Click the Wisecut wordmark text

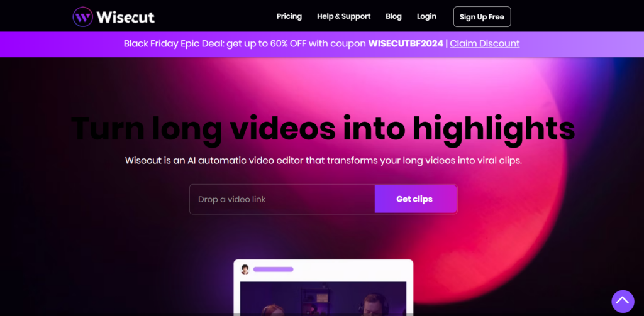click(125, 17)
